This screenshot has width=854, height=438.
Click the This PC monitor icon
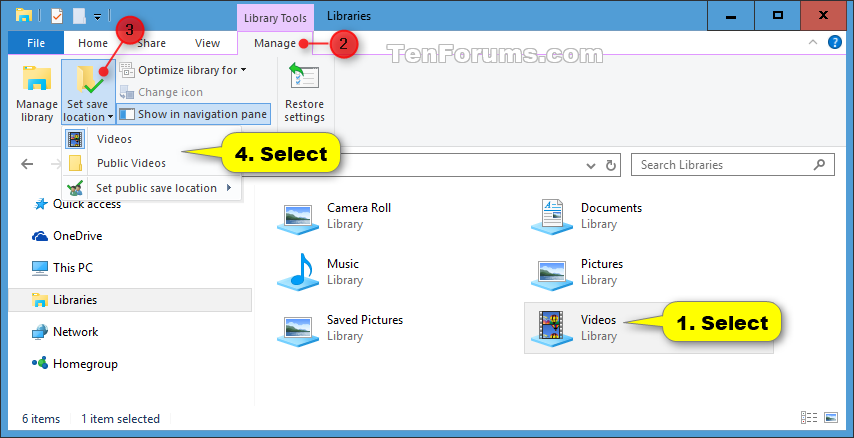pos(40,268)
